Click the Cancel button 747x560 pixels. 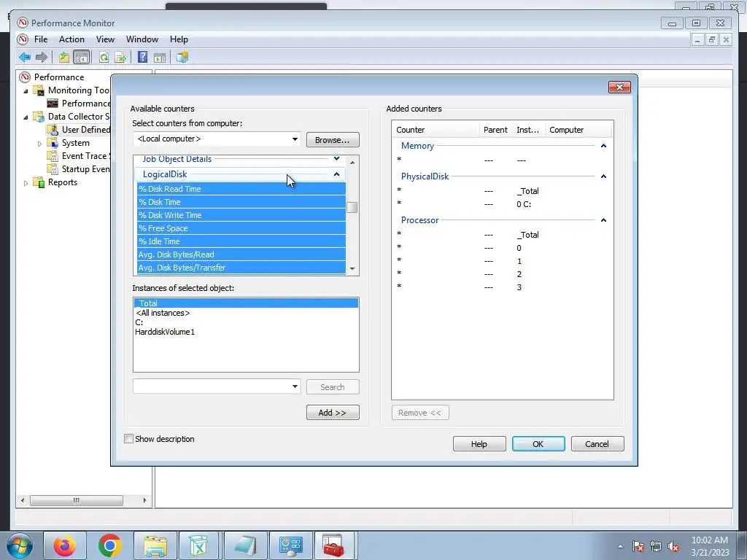597,444
